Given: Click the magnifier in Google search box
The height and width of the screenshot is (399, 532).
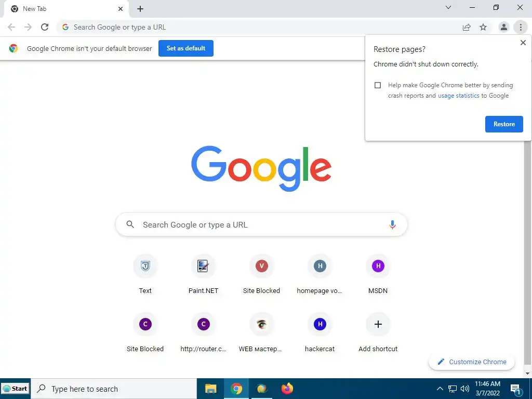Looking at the screenshot, I should click(x=130, y=224).
